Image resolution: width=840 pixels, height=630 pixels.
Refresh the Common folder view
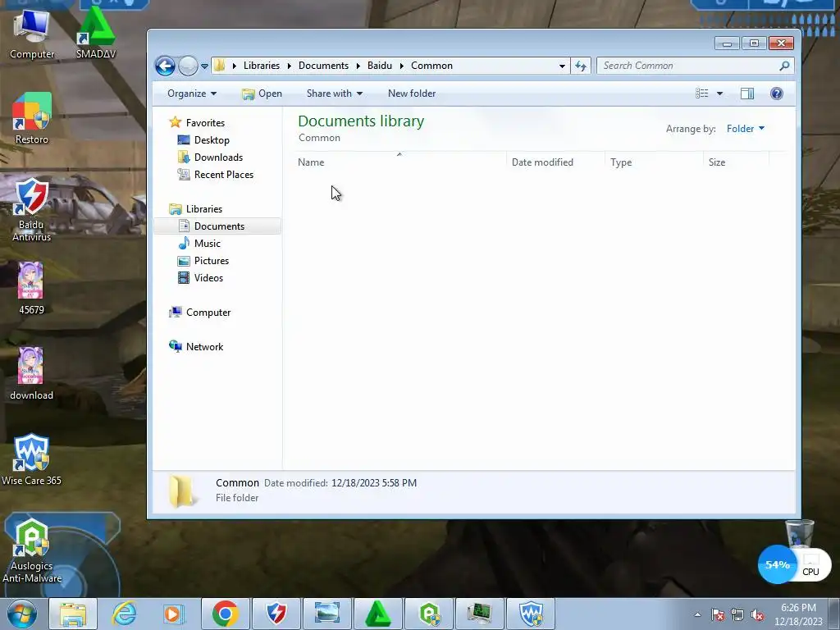tap(581, 66)
